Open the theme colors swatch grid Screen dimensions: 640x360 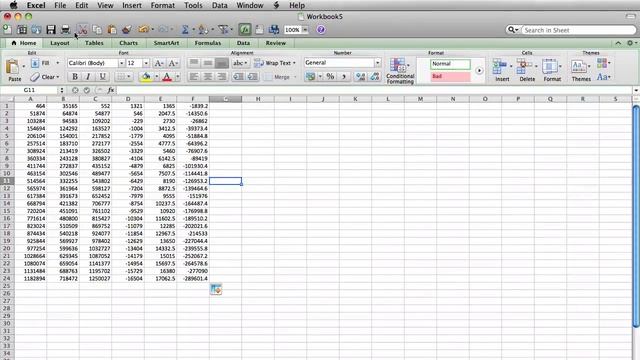point(602,63)
